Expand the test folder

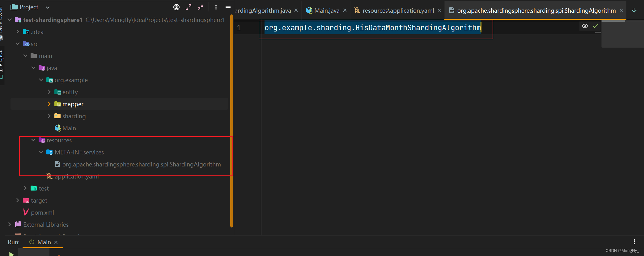(x=25, y=188)
